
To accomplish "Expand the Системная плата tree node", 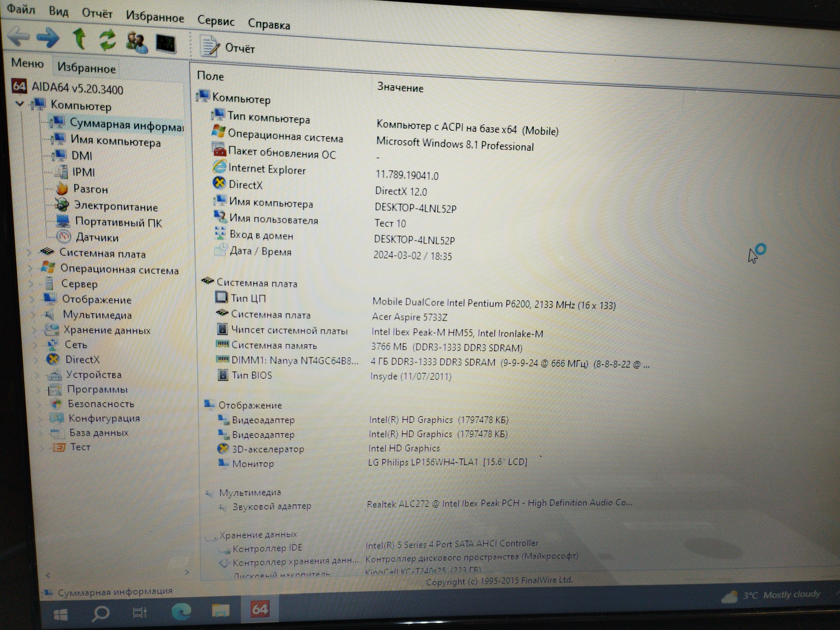I will 29,252.
